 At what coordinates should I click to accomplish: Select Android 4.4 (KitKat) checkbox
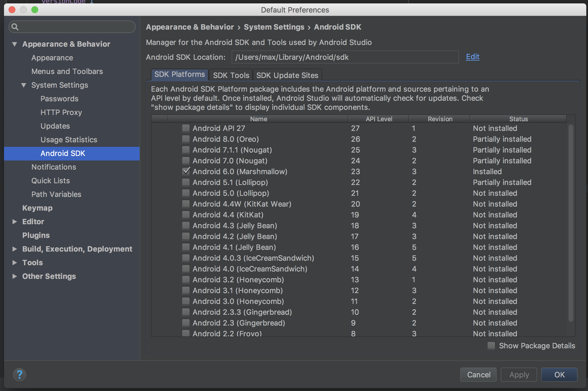[x=186, y=215]
